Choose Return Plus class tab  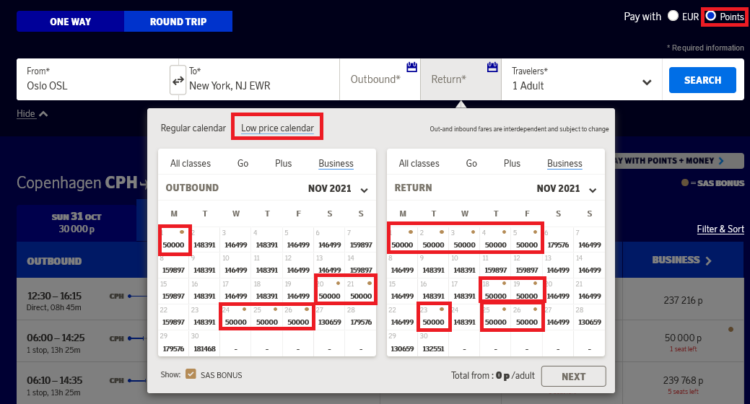512,164
